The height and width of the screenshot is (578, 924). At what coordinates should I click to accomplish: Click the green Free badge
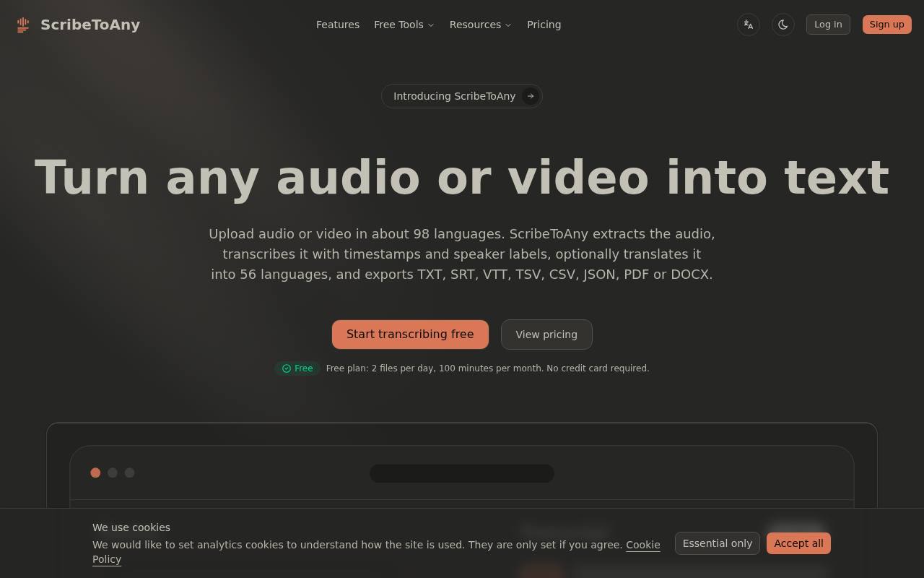(297, 368)
